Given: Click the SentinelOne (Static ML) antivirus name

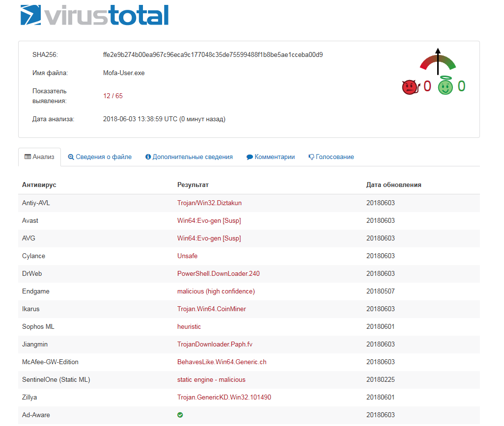Looking at the screenshot, I should [x=56, y=379].
